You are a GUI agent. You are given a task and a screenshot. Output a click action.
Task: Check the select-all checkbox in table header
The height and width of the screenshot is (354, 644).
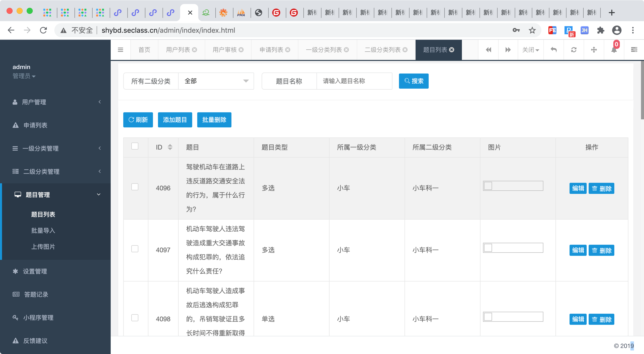pyautogui.click(x=135, y=146)
